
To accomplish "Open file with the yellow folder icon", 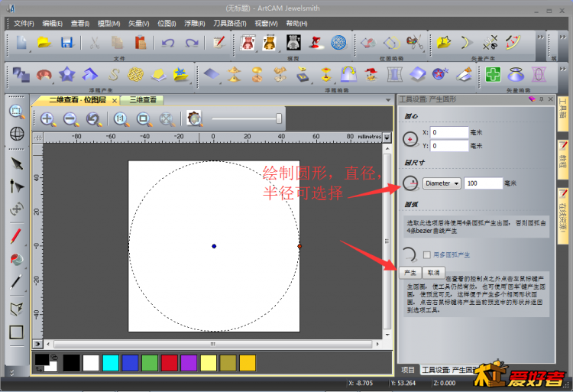I will click(x=44, y=43).
